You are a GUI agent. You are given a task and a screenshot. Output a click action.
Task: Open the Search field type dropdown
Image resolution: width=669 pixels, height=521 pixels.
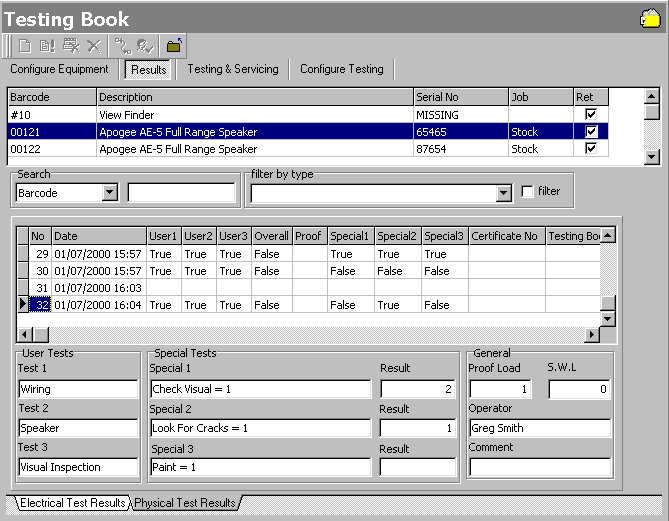pyautogui.click(x=109, y=192)
